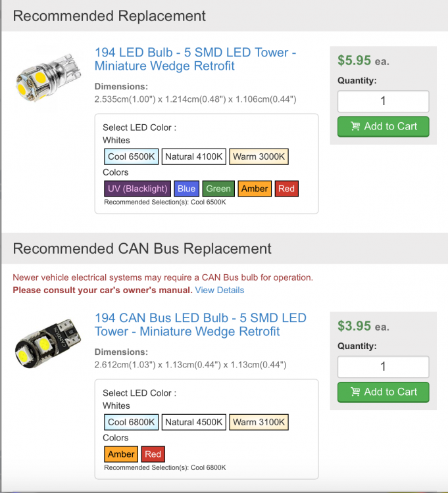Click quantity field for the $3.95 bulb
Image resolution: width=448 pixels, height=493 pixels.
pyautogui.click(x=383, y=367)
